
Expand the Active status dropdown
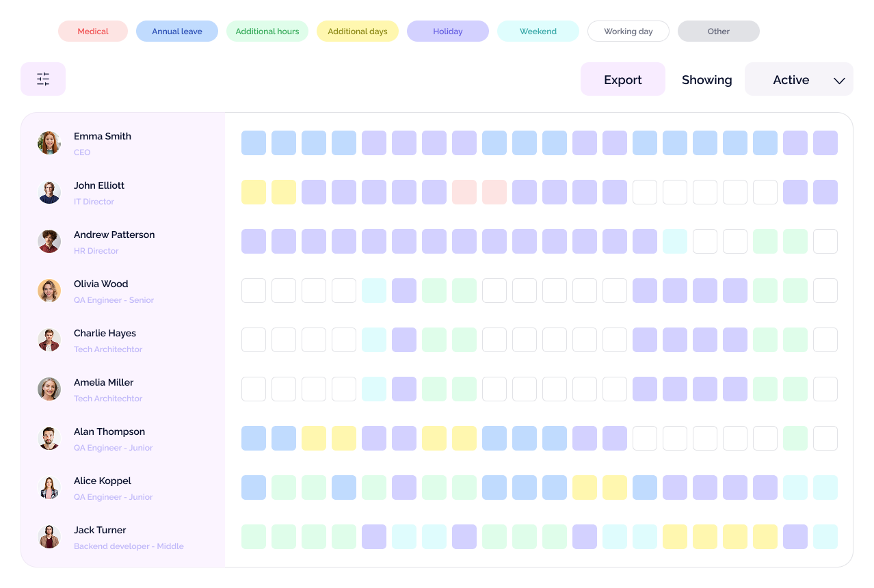(791, 80)
